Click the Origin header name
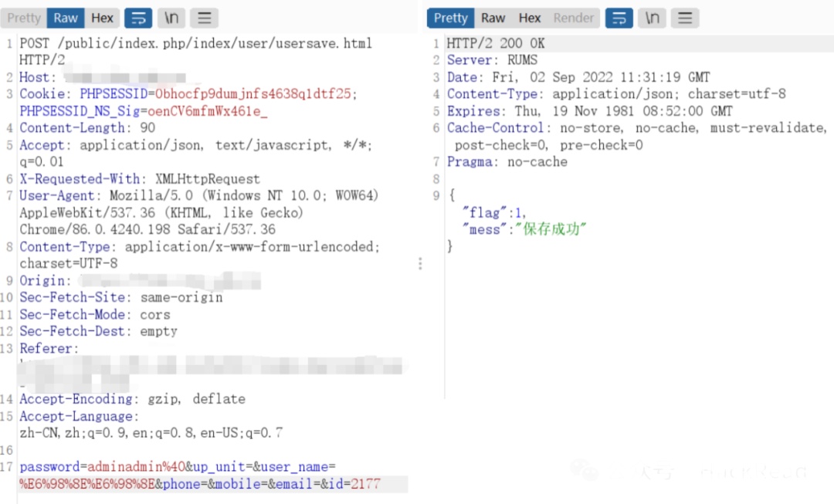This screenshot has height=504, width=834. [42, 281]
